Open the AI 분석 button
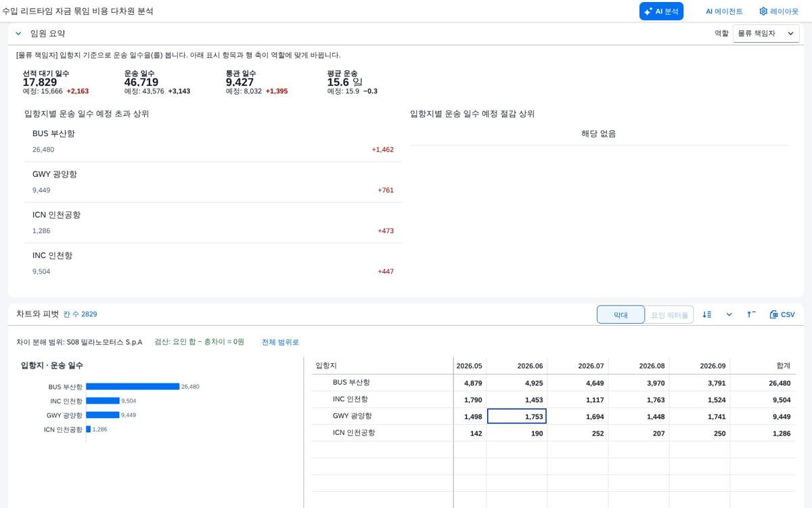 click(x=661, y=12)
